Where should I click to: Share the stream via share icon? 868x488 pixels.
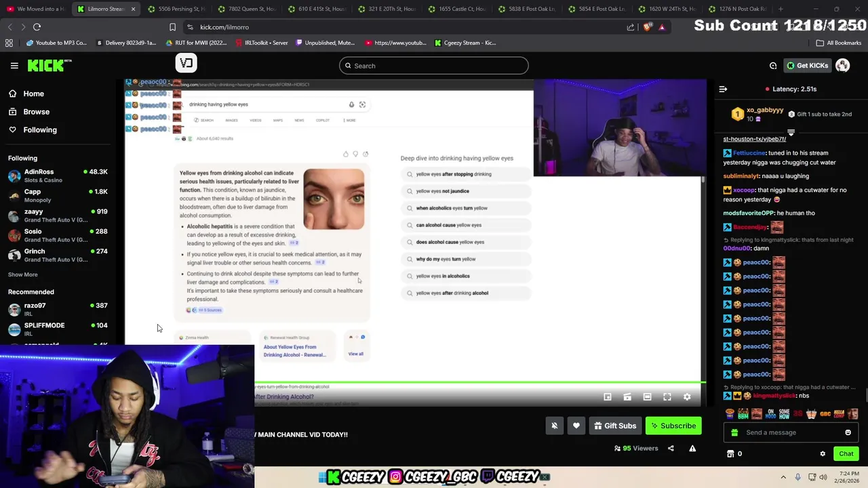(x=671, y=448)
